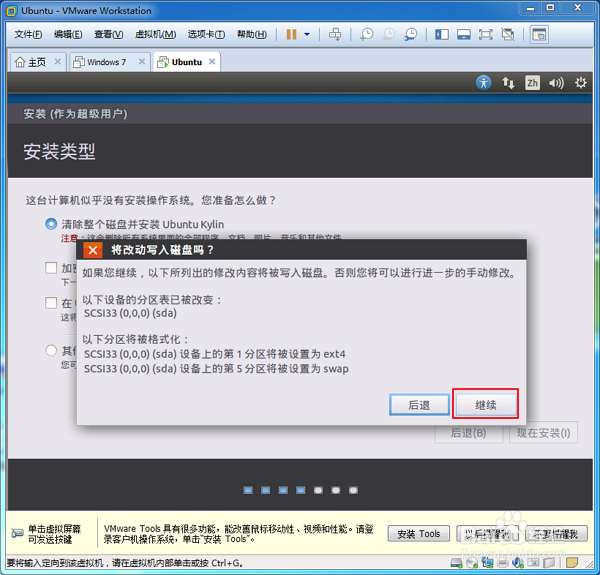Click the 这台计算机似乎没有安装操作系统 question text
Viewport: 600px width, 575px height.
(150, 200)
